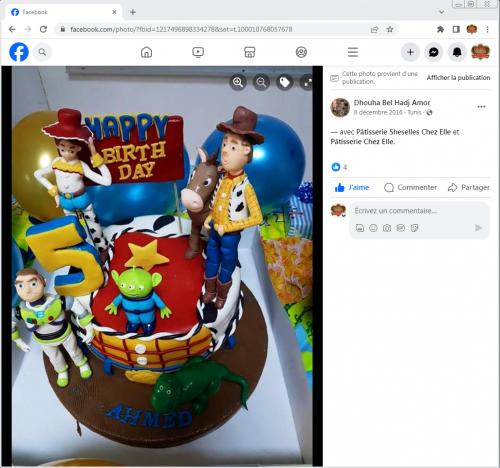The height and width of the screenshot is (468, 500).
Task: Go to Facebook Home icon
Action: [x=147, y=52]
